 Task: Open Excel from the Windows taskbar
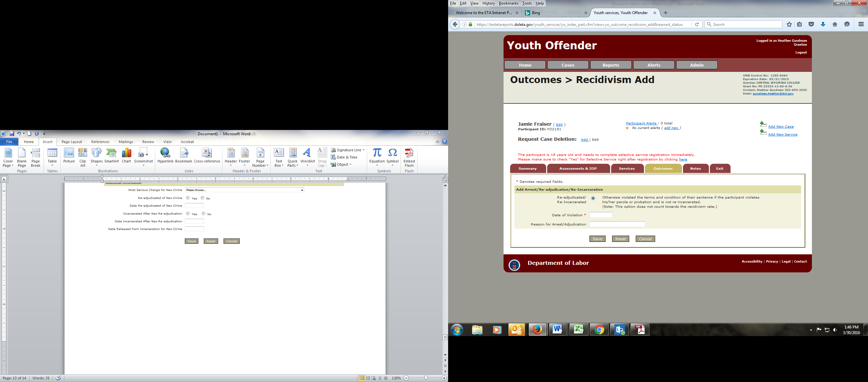pyautogui.click(x=579, y=329)
